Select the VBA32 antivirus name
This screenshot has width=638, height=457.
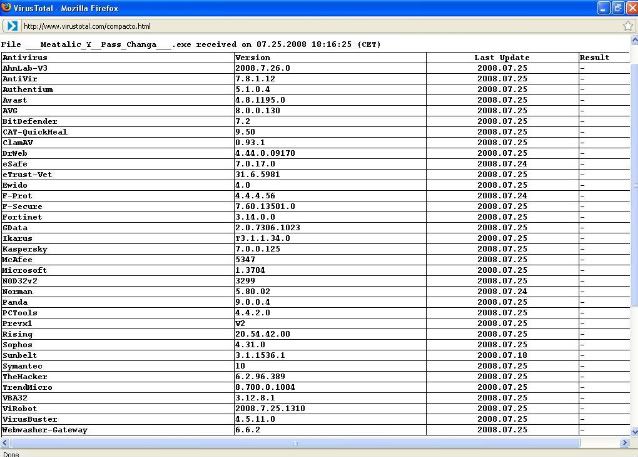[15, 398]
